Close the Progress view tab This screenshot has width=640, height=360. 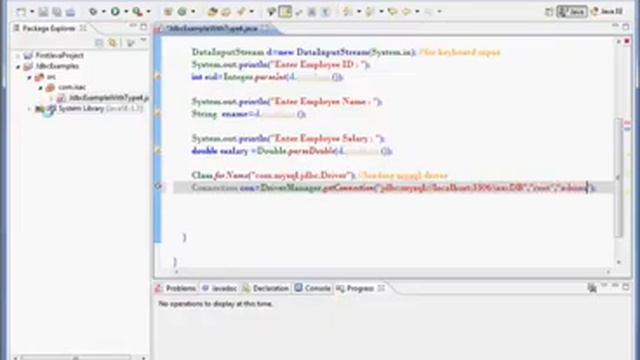point(381,288)
